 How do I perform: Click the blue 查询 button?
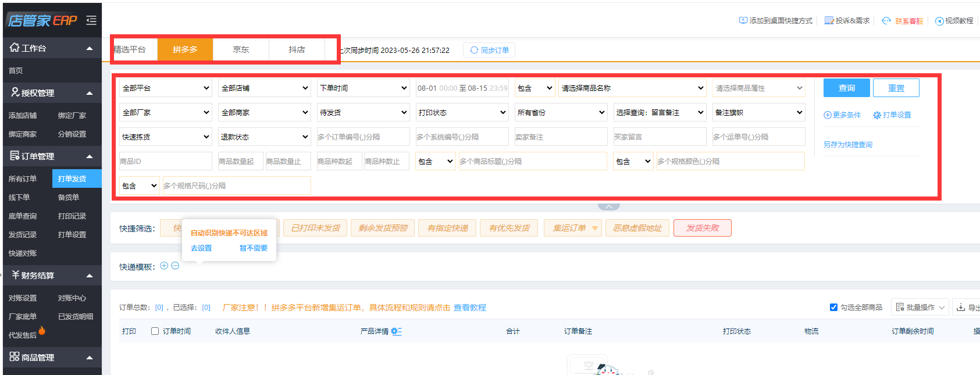point(846,88)
